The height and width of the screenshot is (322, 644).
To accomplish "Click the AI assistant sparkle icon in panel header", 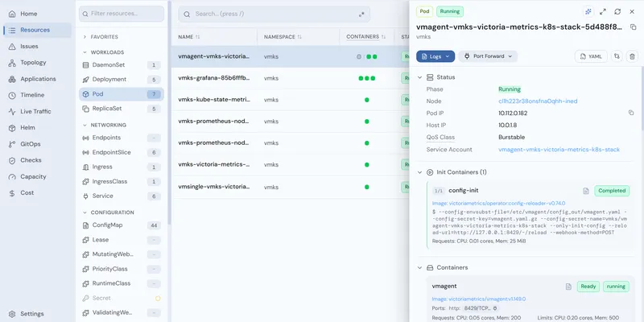I will pyautogui.click(x=588, y=11).
